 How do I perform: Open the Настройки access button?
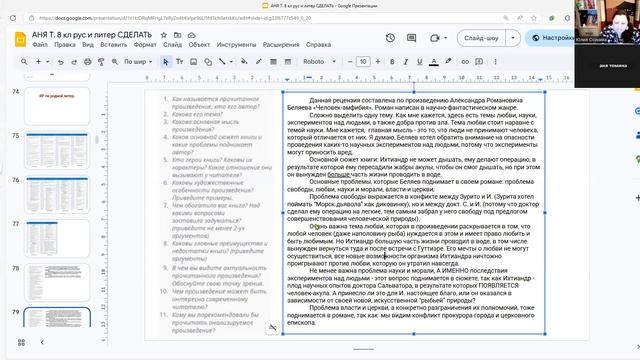click(x=550, y=38)
